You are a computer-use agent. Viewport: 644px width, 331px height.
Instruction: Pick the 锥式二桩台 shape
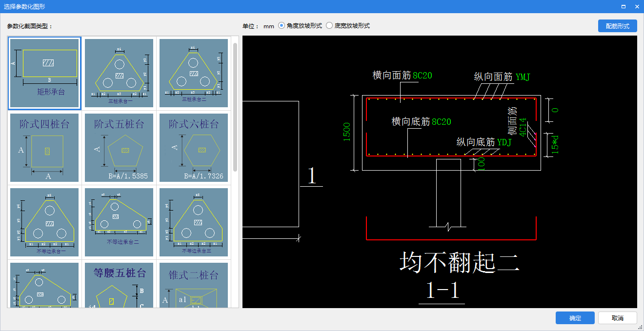(x=194, y=286)
